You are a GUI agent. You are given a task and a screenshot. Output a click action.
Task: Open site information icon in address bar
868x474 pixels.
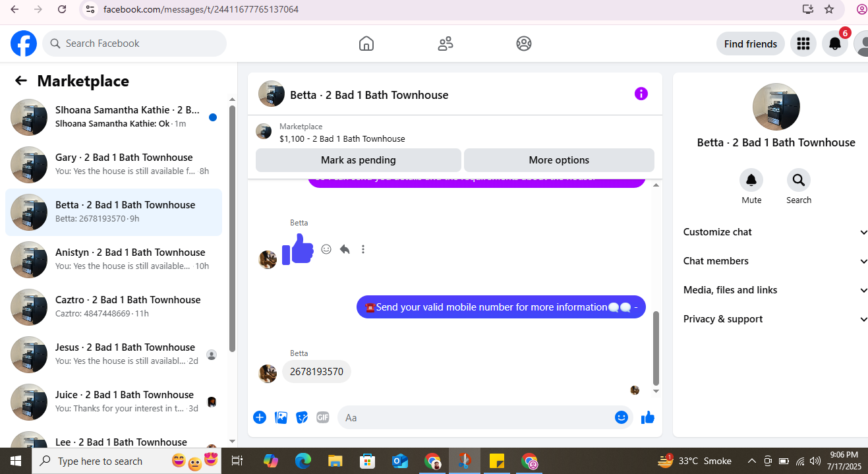point(90,9)
